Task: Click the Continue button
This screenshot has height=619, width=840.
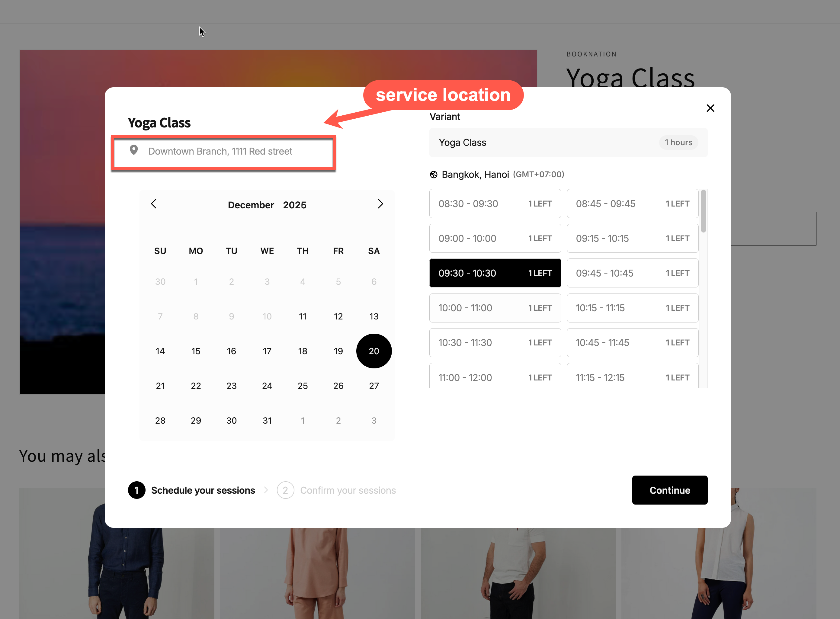Action: coord(669,490)
